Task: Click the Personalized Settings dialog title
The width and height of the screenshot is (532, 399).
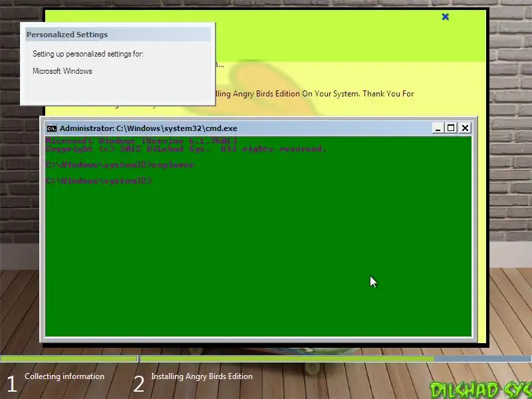Action: pyautogui.click(x=67, y=35)
